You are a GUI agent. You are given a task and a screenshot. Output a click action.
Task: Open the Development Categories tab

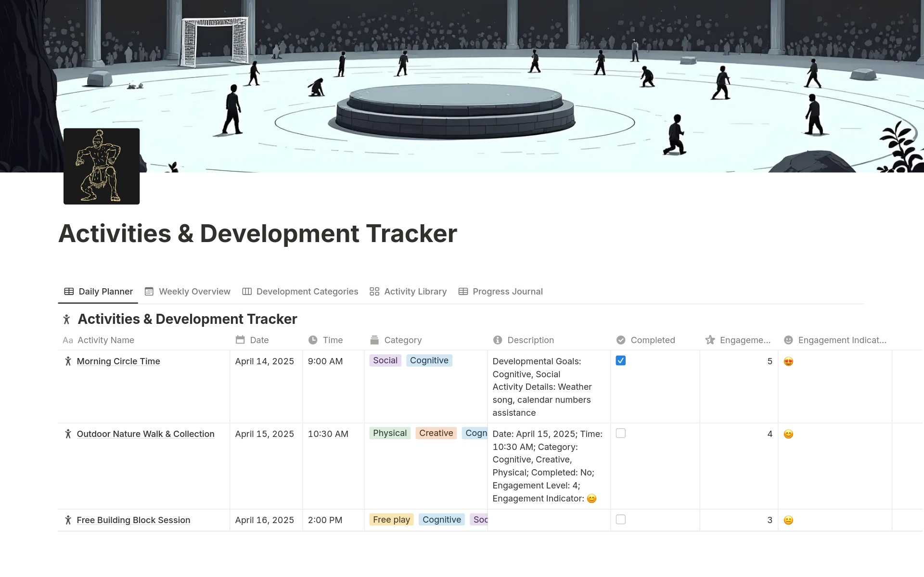point(300,292)
